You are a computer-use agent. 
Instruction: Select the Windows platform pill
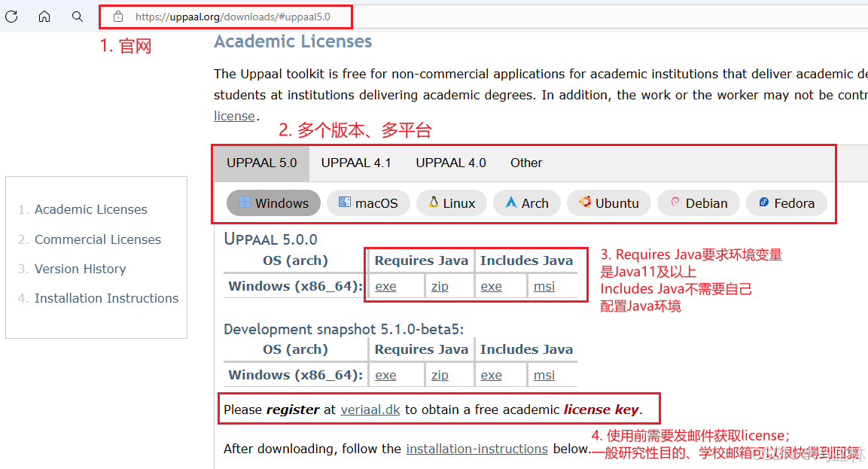point(273,203)
